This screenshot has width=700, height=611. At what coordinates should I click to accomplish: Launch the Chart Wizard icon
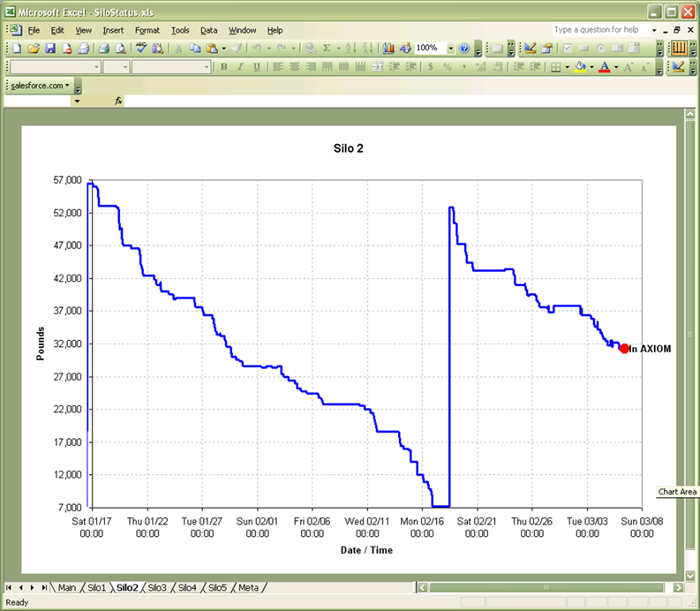pyautogui.click(x=388, y=49)
